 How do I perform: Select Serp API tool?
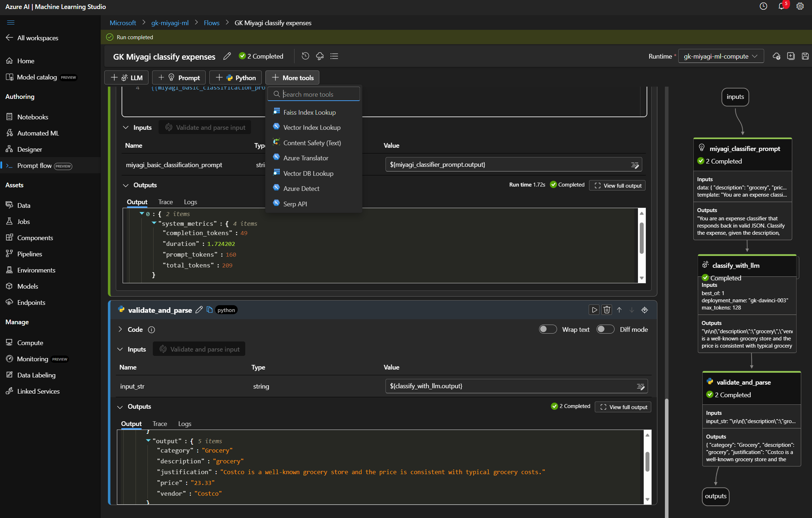coord(295,203)
